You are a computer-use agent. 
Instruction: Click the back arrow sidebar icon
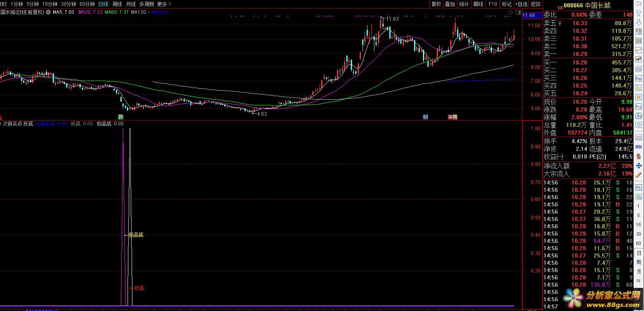(638, 4)
